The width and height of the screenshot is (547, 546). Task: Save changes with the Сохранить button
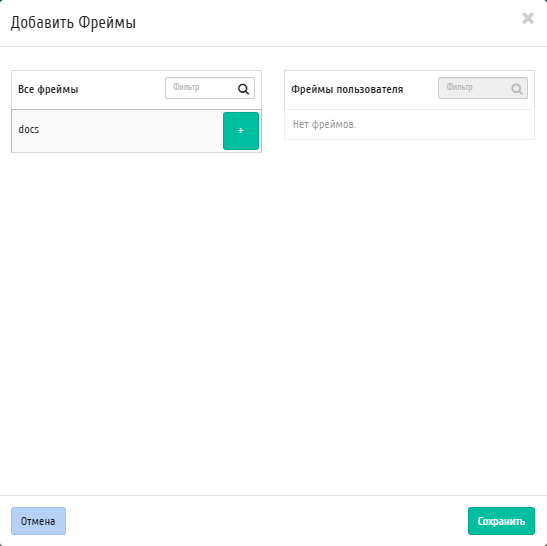point(501,521)
